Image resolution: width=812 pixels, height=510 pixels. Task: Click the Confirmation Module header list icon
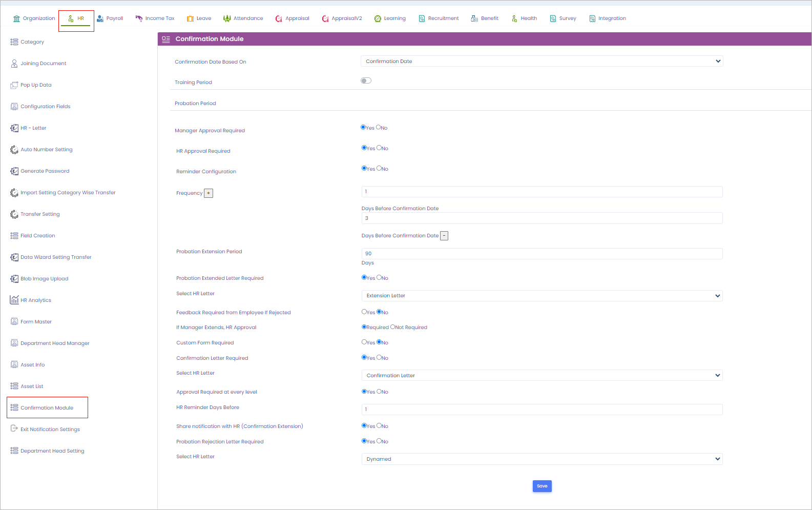tap(166, 39)
